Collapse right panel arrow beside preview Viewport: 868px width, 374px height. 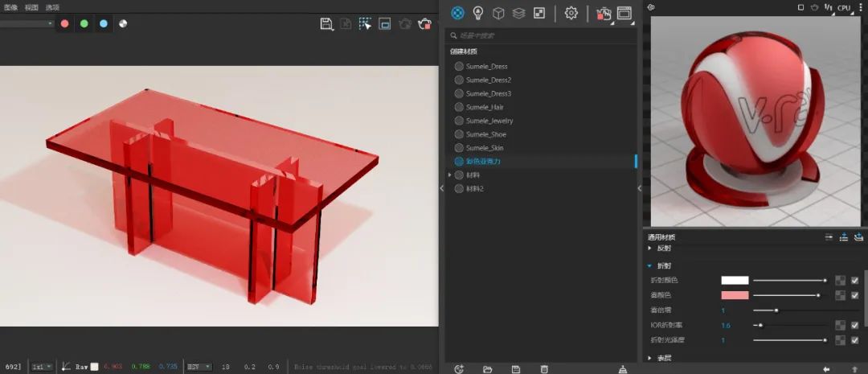pyautogui.click(x=640, y=188)
